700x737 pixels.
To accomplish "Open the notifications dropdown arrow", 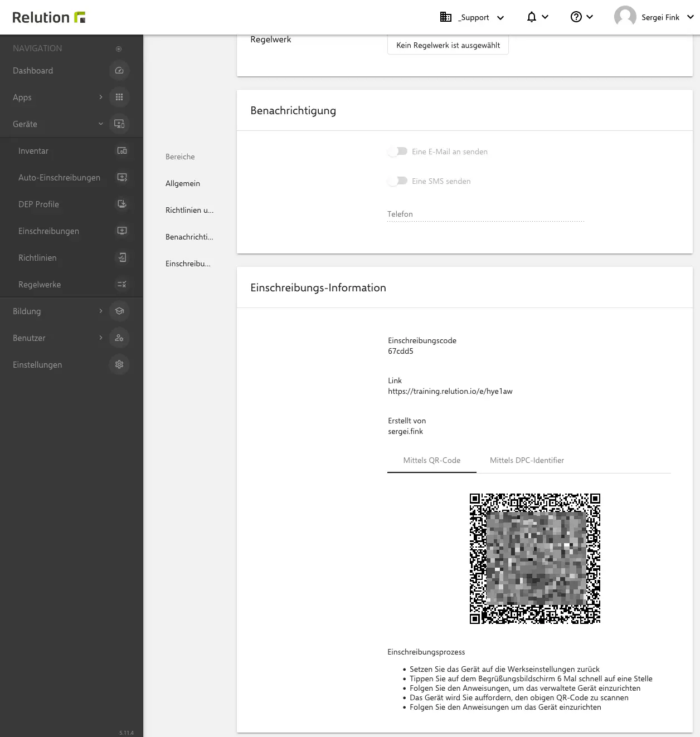I will click(x=545, y=17).
